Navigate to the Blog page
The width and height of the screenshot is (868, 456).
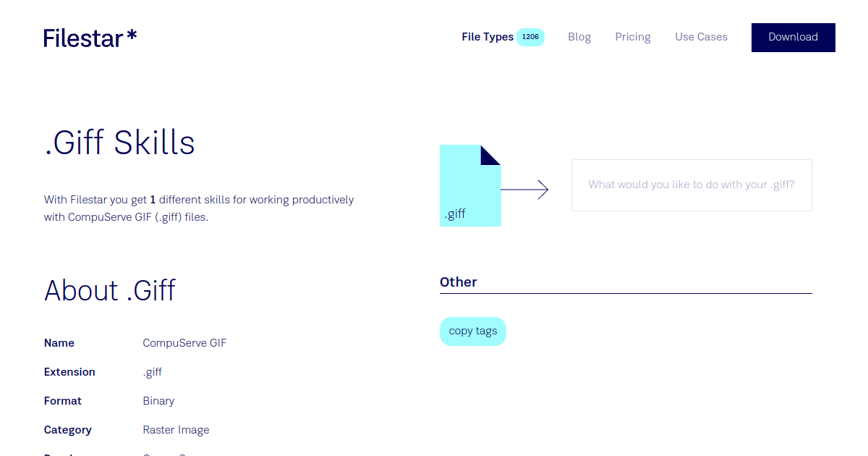579,36
